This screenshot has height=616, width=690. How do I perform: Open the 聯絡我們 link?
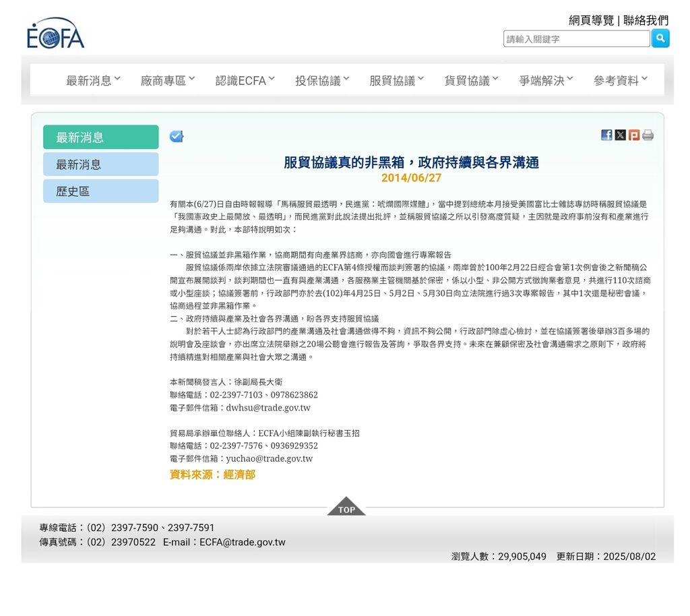(646, 20)
